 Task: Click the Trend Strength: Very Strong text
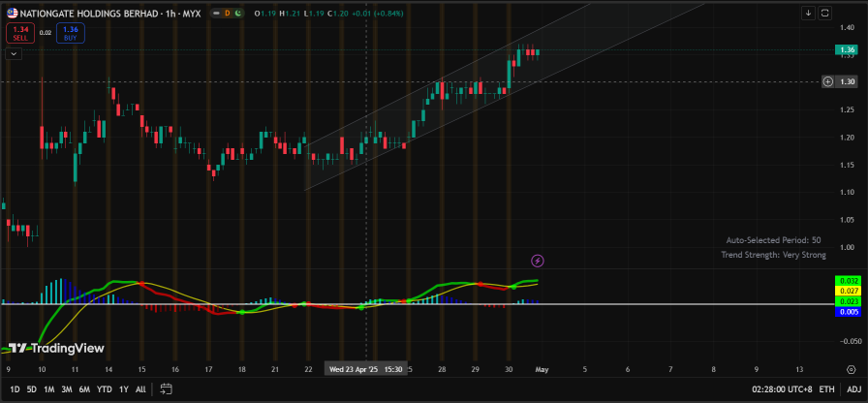(x=773, y=255)
